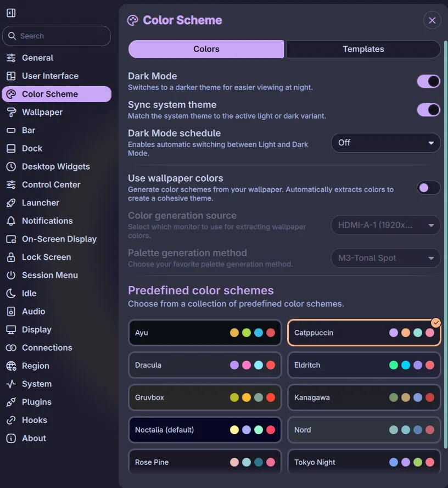Select the Catppuccin color scheme

click(x=364, y=333)
